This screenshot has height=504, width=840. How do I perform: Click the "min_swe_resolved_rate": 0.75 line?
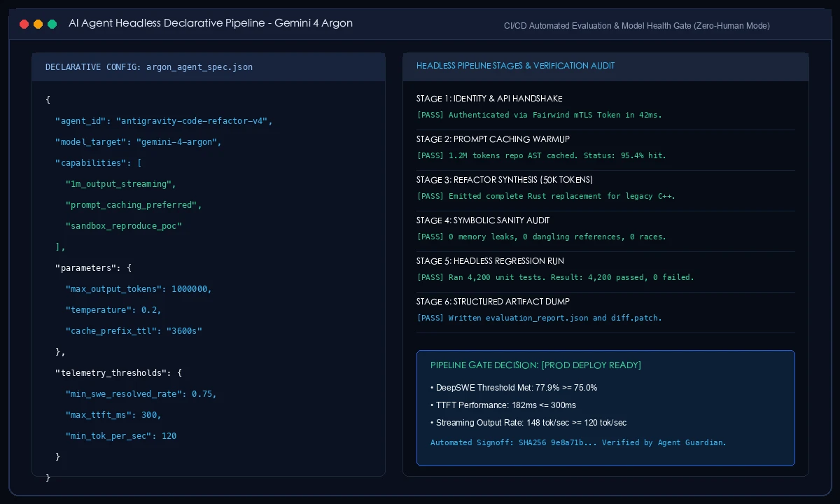[x=141, y=394]
